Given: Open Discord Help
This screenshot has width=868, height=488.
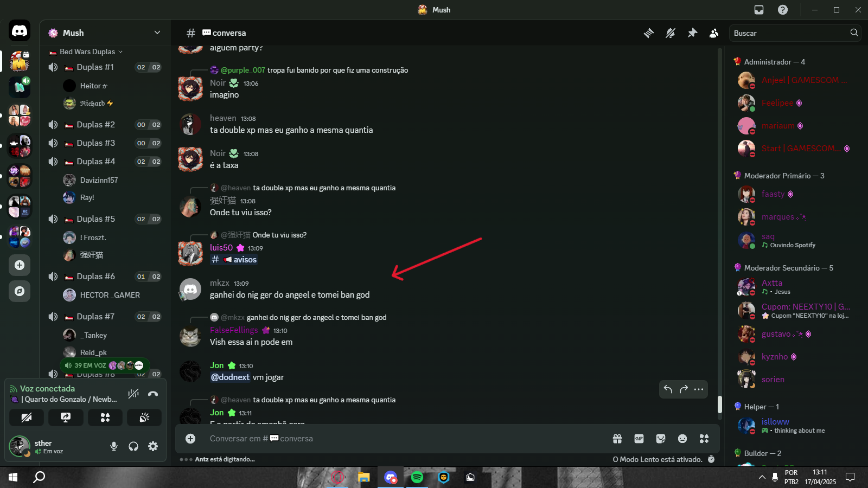Looking at the screenshot, I should click(x=783, y=10).
